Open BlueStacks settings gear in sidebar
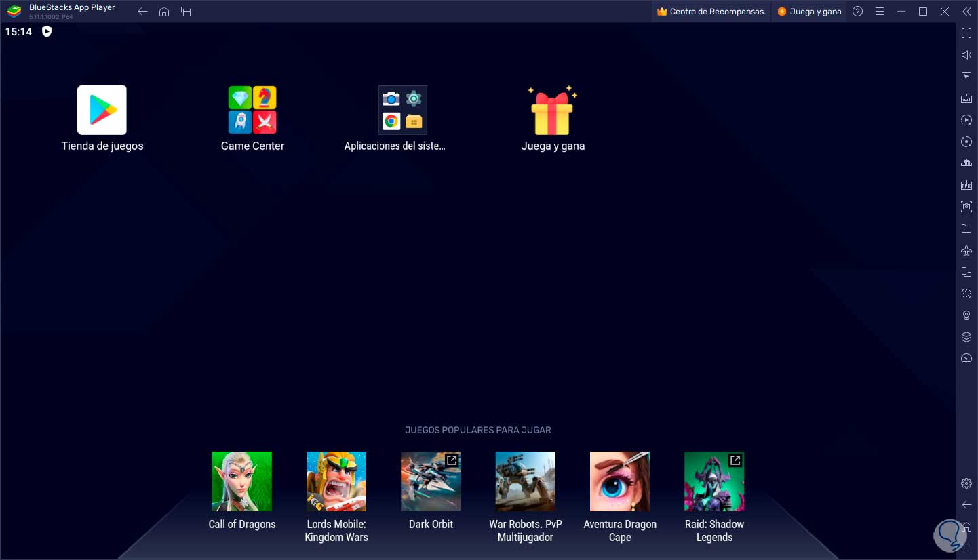Viewport: 978px width, 560px height. coord(966,483)
